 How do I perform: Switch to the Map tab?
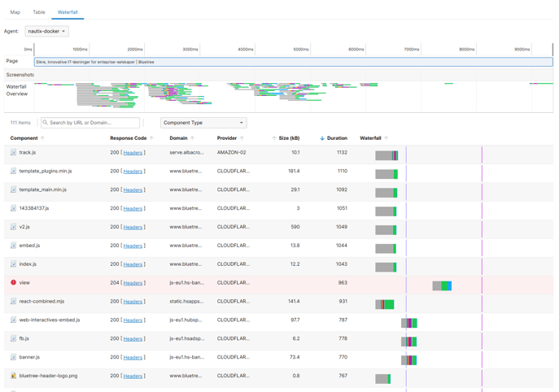coord(15,12)
